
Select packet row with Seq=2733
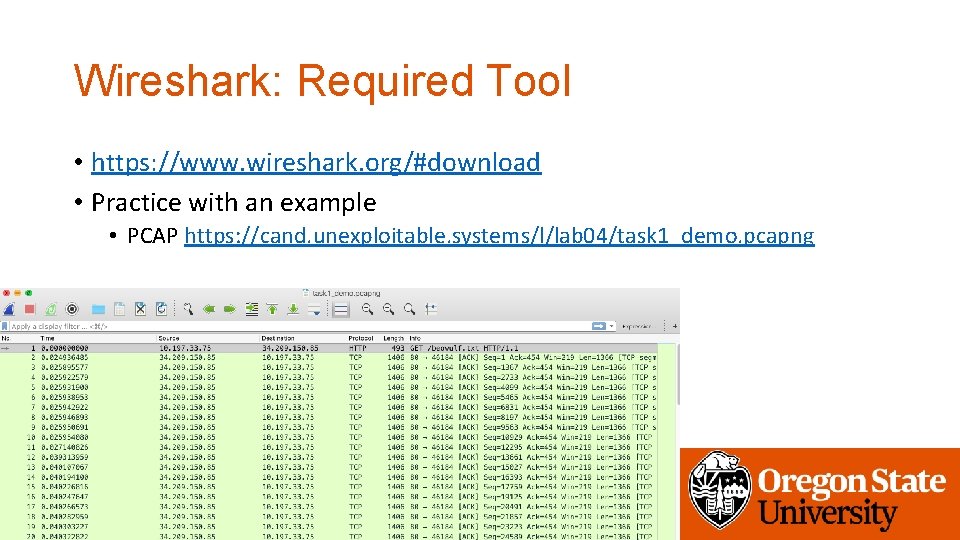point(329,377)
